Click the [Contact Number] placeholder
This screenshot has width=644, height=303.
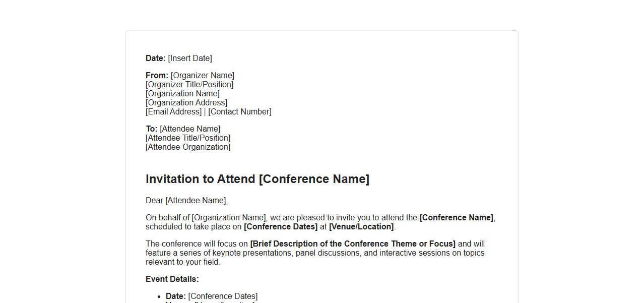tap(240, 112)
